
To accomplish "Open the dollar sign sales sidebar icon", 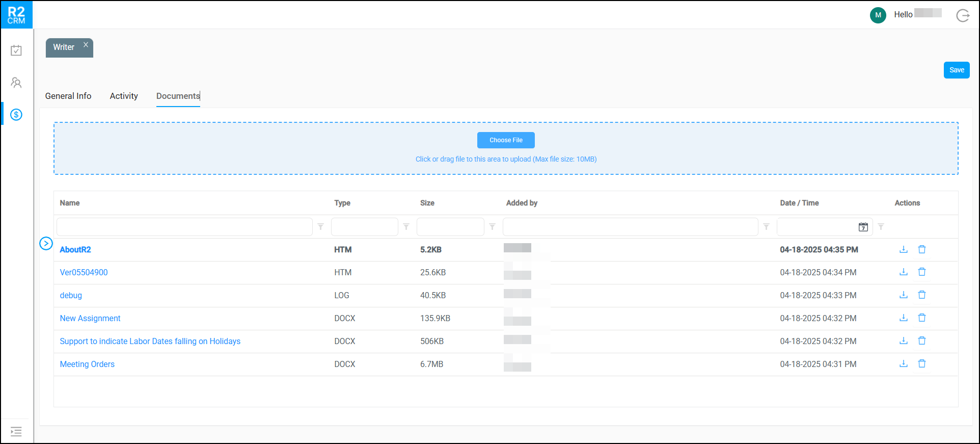I will point(16,115).
